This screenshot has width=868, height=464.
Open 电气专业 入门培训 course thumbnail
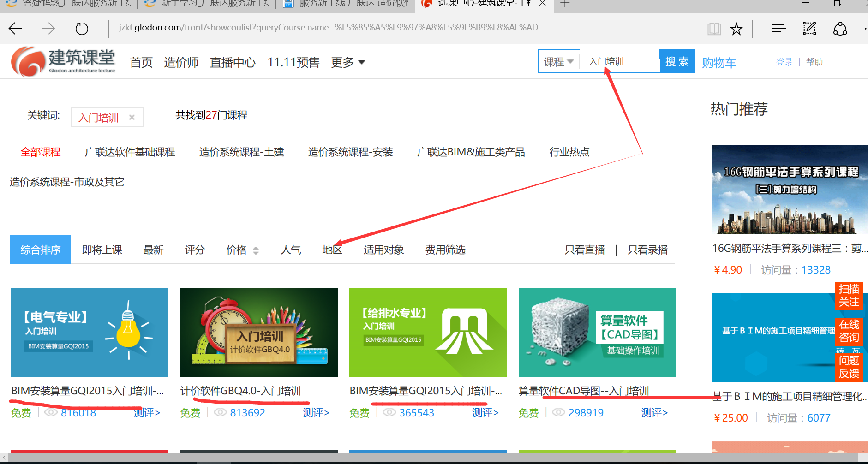90,333
